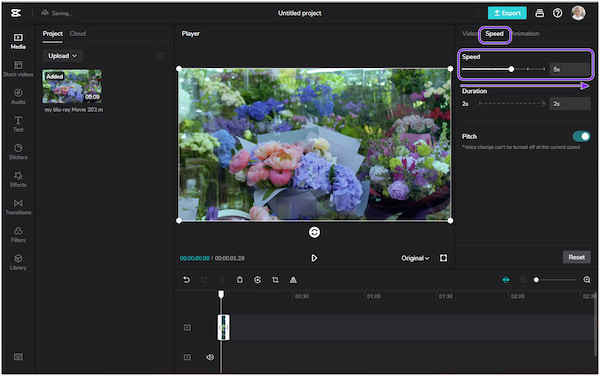600x376 pixels.
Task: Toggle the video track icon on timeline
Action: tap(187, 327)
